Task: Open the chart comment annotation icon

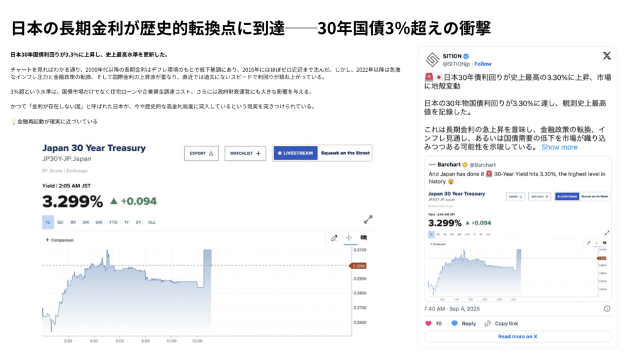Action: (364, 238)
